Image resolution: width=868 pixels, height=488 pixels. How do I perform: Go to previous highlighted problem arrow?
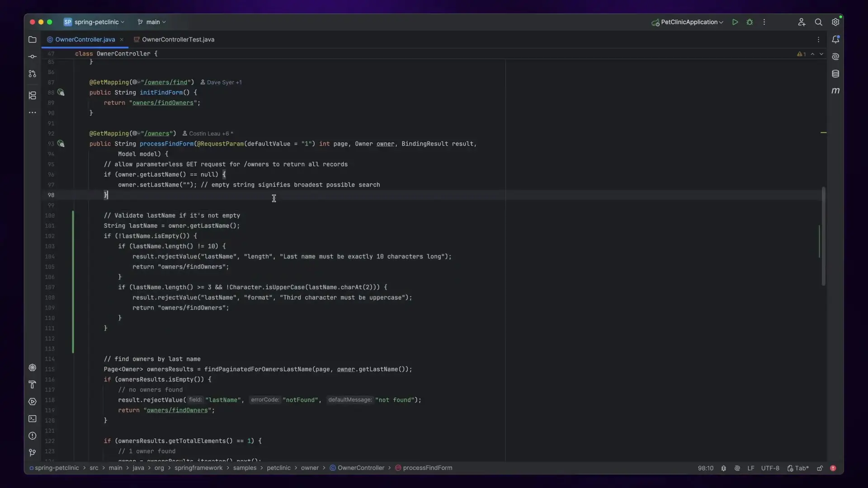tap(812, 54)
